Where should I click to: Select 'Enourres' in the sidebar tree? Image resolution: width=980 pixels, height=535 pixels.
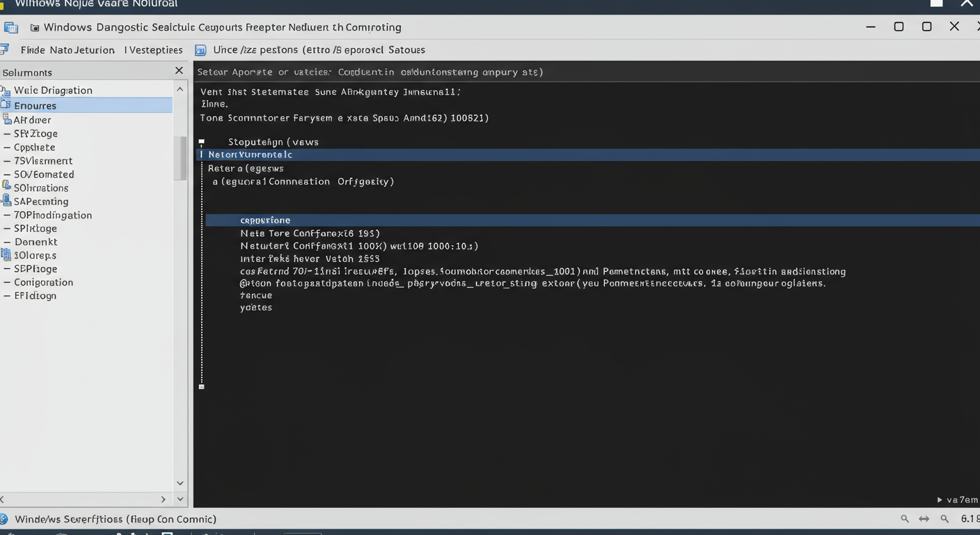coord(35,106)
